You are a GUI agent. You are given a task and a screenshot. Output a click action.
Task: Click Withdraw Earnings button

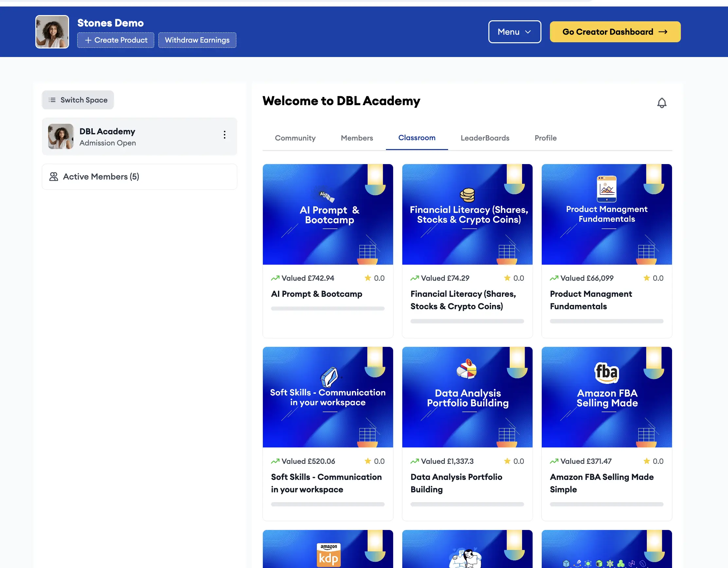[197, 40]
